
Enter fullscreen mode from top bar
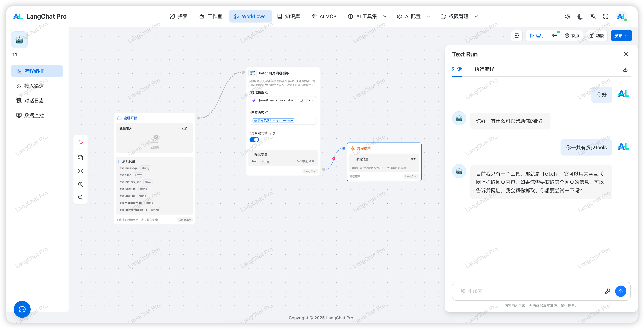[x=606, y=16]
